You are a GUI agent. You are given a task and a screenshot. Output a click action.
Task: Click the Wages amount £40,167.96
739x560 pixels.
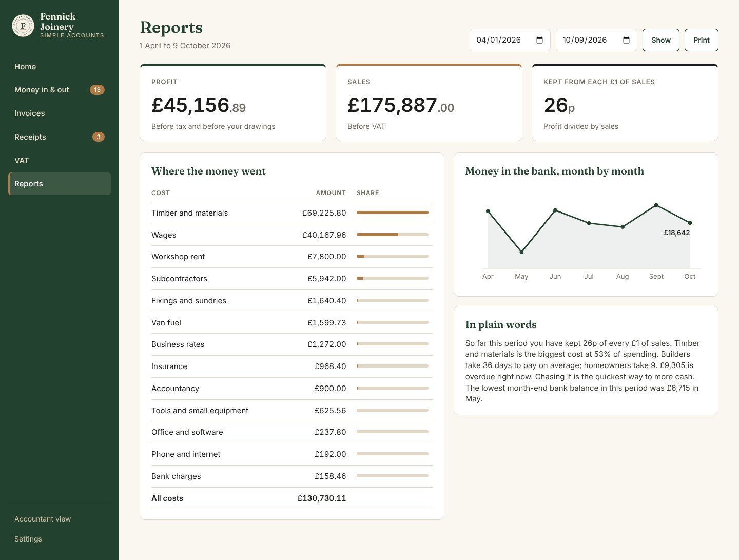click(x=324, y=235)
